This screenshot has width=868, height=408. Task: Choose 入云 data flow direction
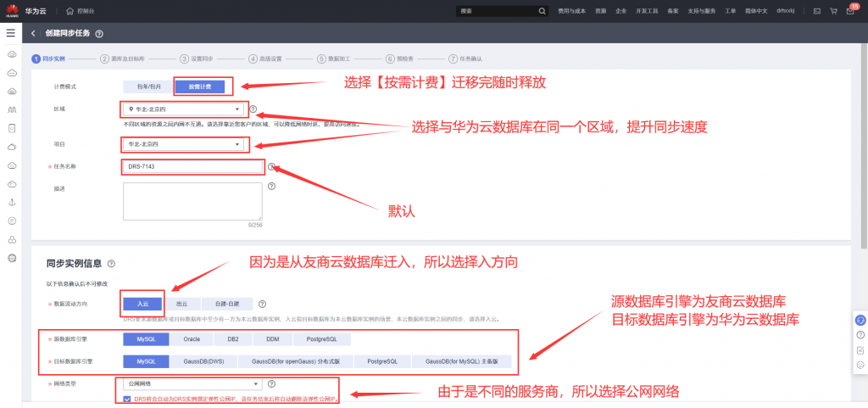tap(142, 304)
